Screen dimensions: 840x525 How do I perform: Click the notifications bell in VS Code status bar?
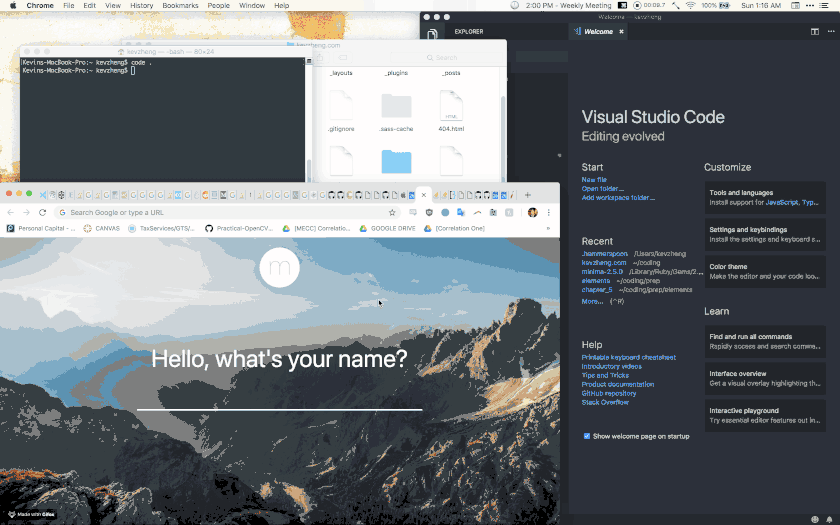tap(829, 519)
